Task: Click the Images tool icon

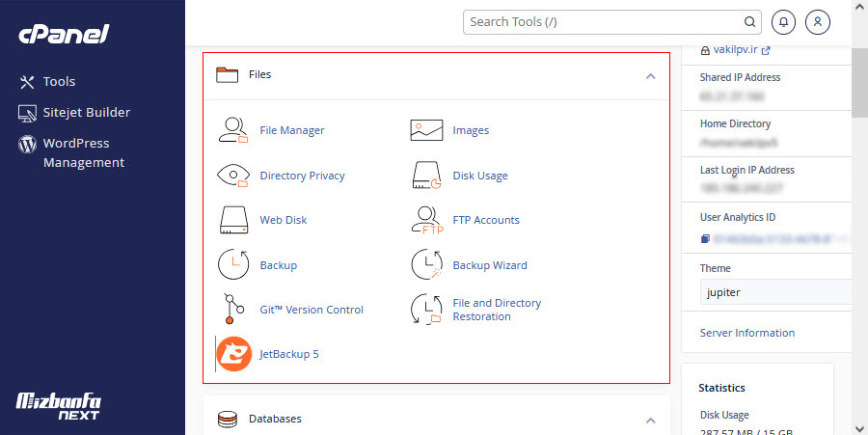Action: click(426, 130)
